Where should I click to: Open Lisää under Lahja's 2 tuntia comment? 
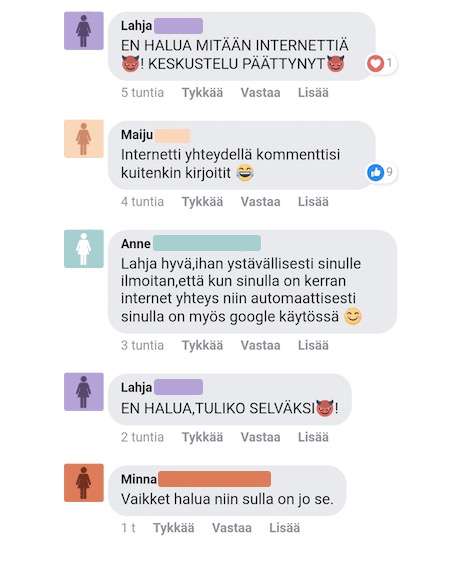coord(313,437)
